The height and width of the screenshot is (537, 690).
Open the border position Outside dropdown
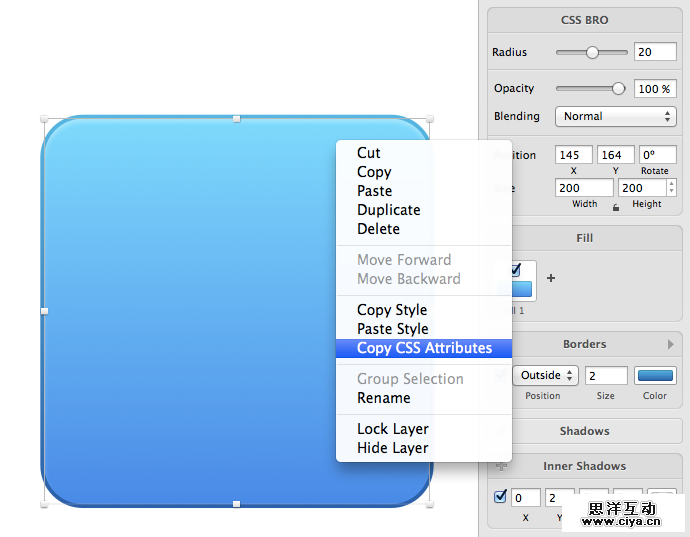tap(546, 375)
